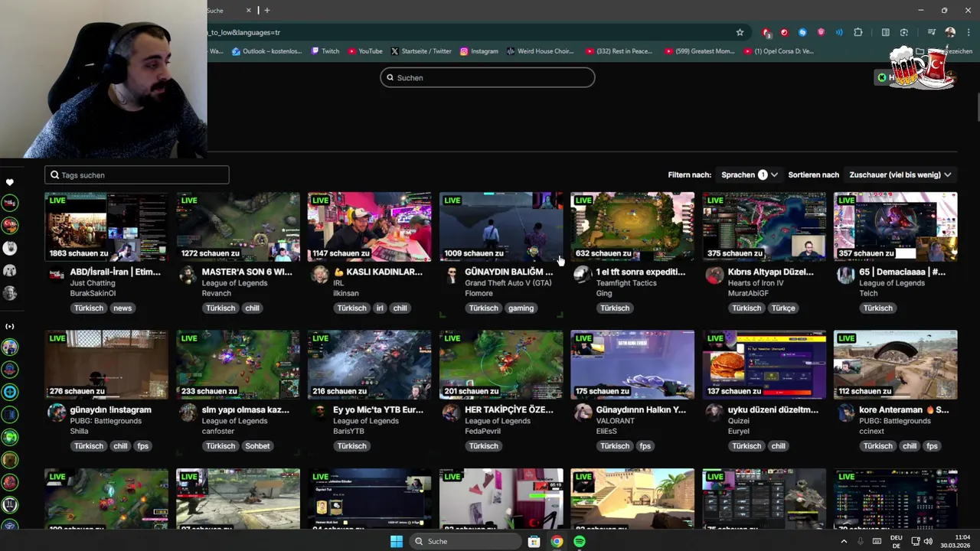Select the 'gaming' tag under Flomore
This screenshot has width=980, height=551.
tap(521, 308)
